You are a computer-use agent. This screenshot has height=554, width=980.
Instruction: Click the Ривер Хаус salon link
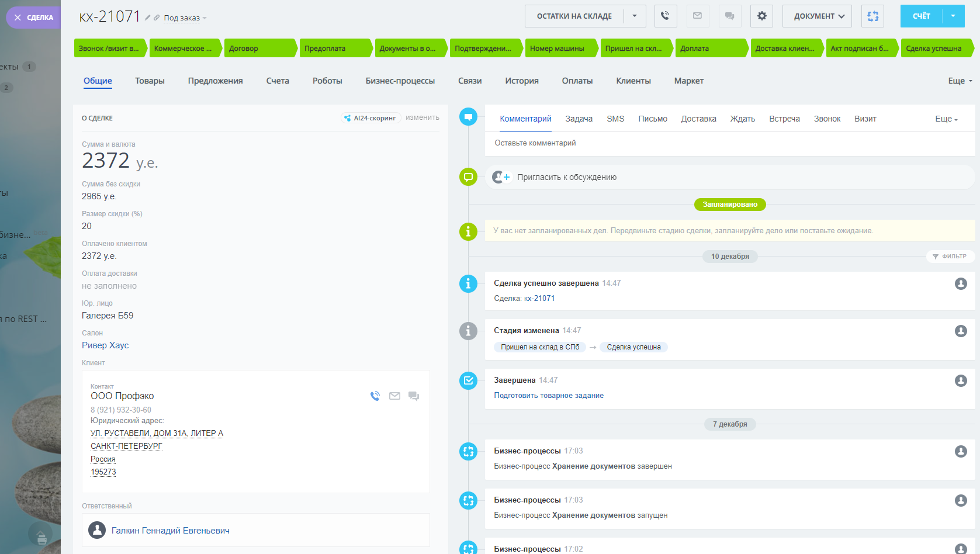pyautogui.click(x=105, y=345)
